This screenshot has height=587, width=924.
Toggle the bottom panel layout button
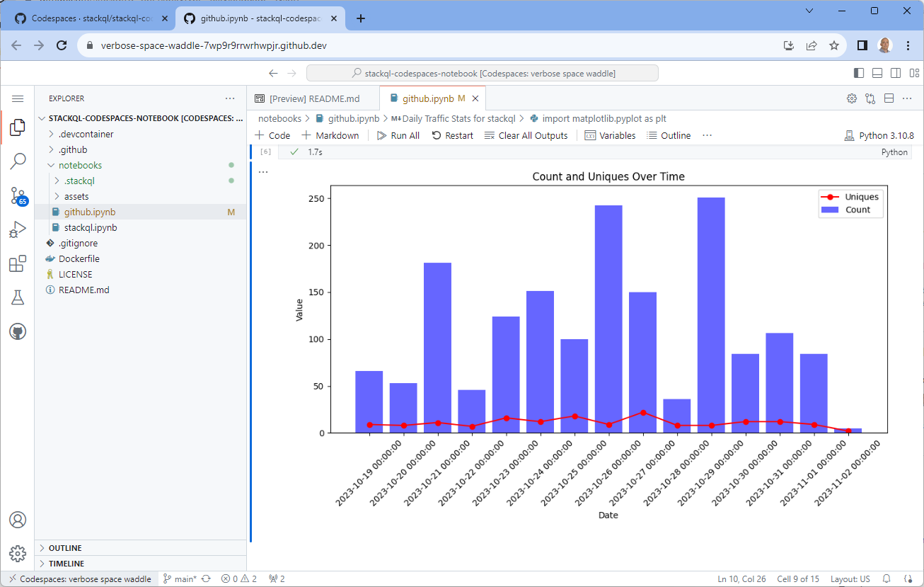[877, 73]
